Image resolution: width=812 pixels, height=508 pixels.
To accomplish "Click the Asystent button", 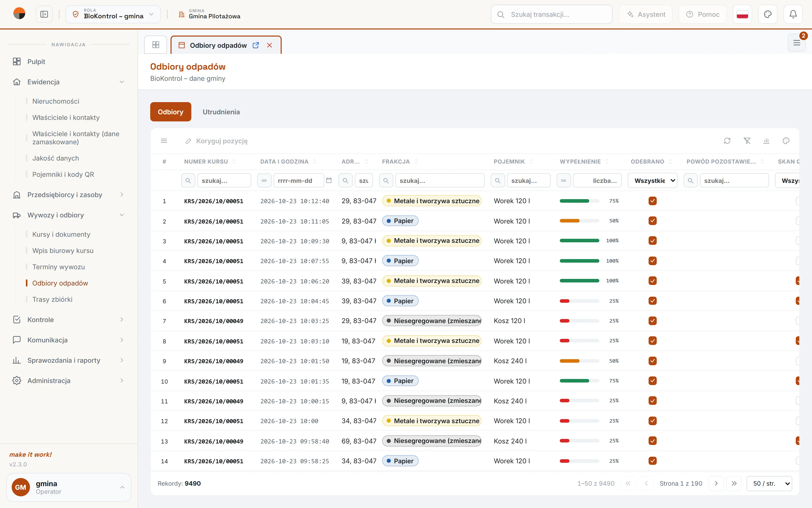I will (646, 14).
